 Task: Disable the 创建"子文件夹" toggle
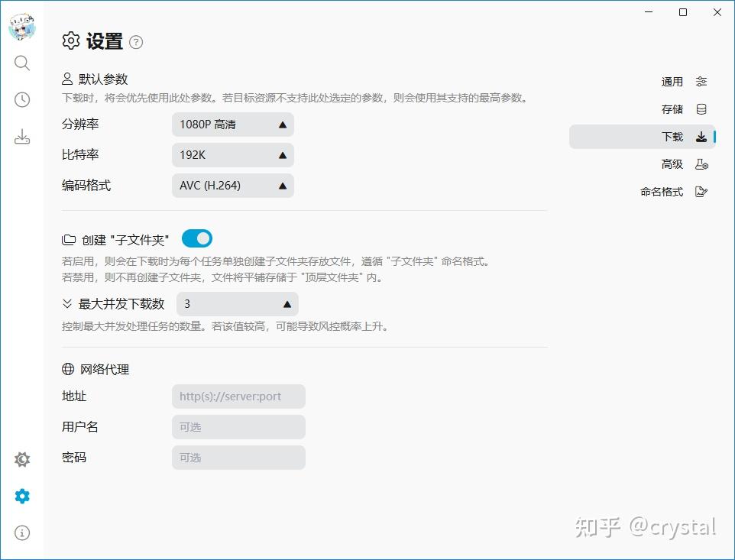pyautogui.click(x=196, y=238)
